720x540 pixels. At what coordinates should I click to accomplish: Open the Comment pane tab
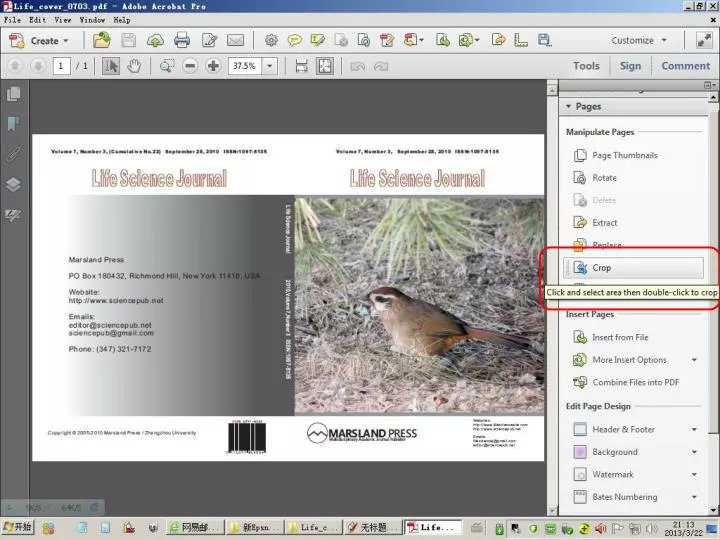click(686, 66)
